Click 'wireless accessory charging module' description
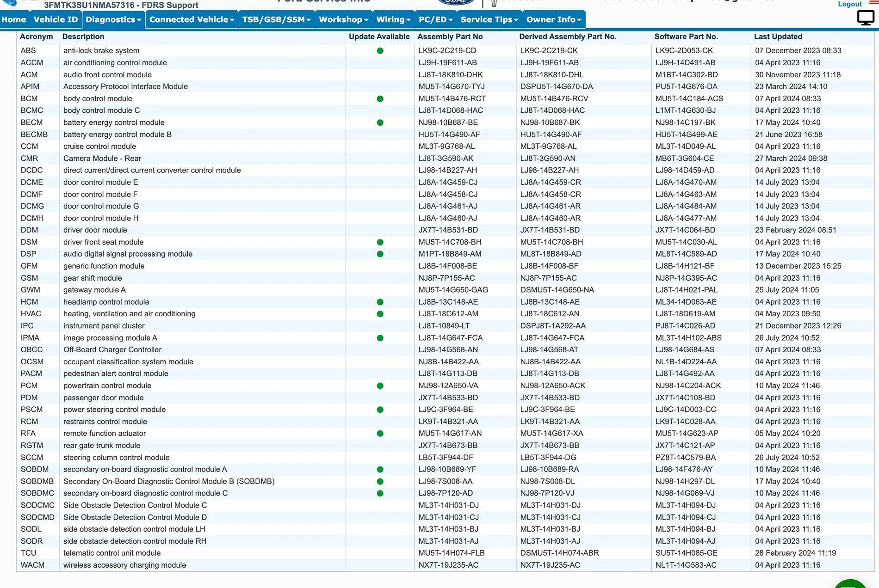 pyautogui.click(x=125, y=565)
